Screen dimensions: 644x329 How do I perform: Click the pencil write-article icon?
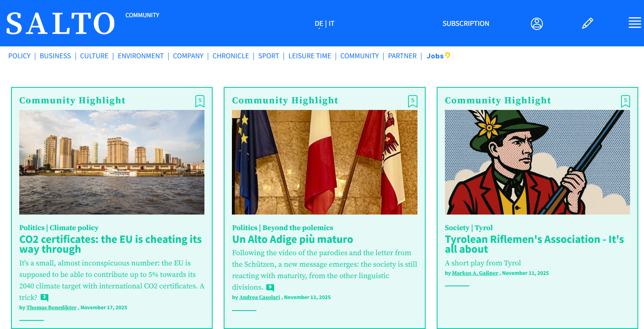[x=587, y=23]
